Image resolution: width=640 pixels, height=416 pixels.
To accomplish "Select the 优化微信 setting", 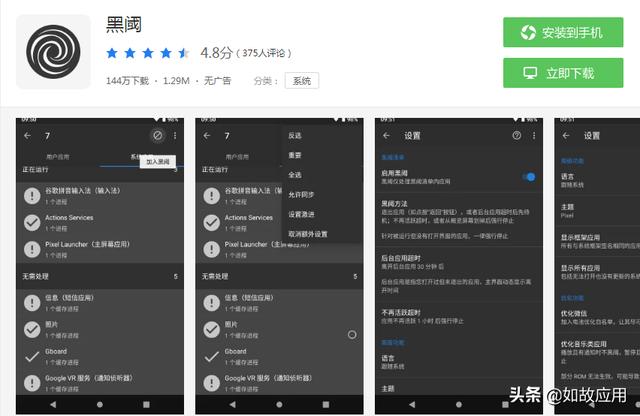I will click(598, 318).
